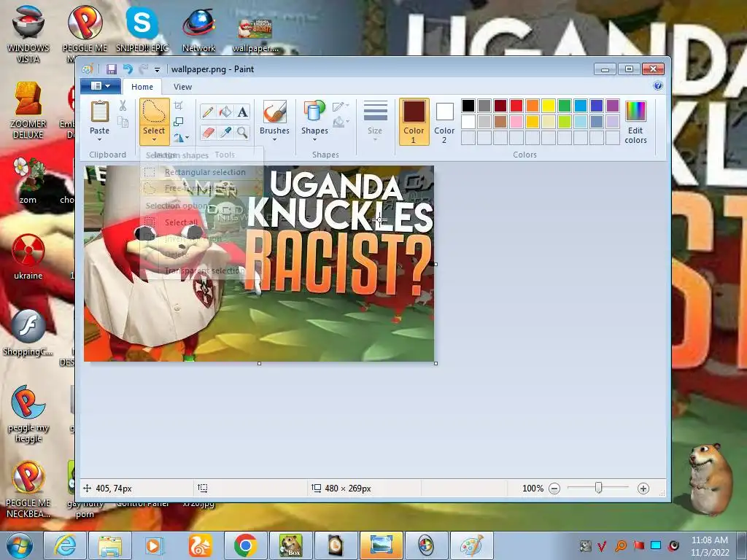Pick the red color swatch
Screen dimensions: 747x560
click(516, 106)
